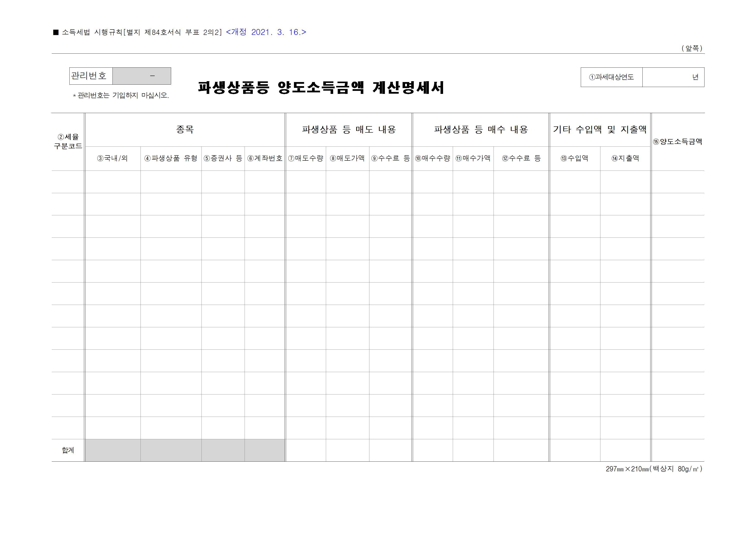
Task: Click the 기타 수입액 및 지출액 header
Action: (600, 130)
